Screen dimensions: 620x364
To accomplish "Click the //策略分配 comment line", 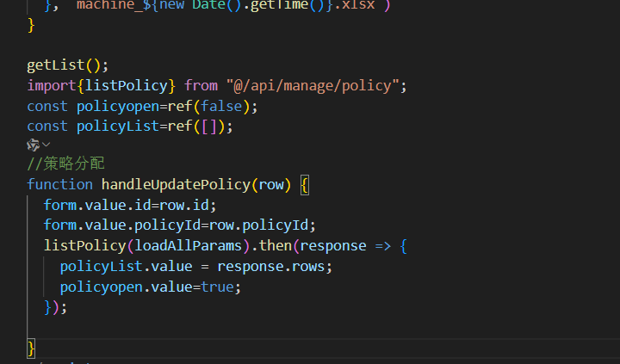I will click(x=65, y=163).
